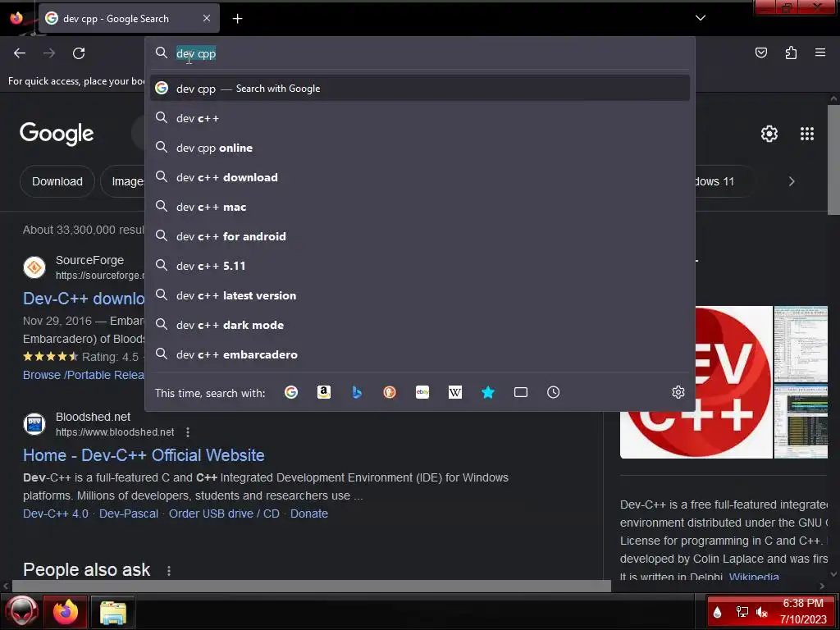Screen dimensions: 840x630
Task: Click the vertical page scrollbar thumb
Action: 833,160
